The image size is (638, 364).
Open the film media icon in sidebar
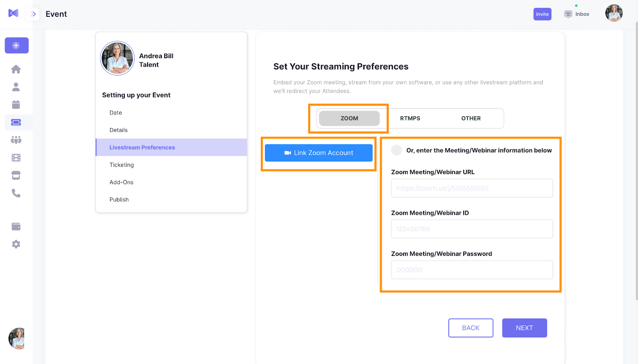pos(16,157)
